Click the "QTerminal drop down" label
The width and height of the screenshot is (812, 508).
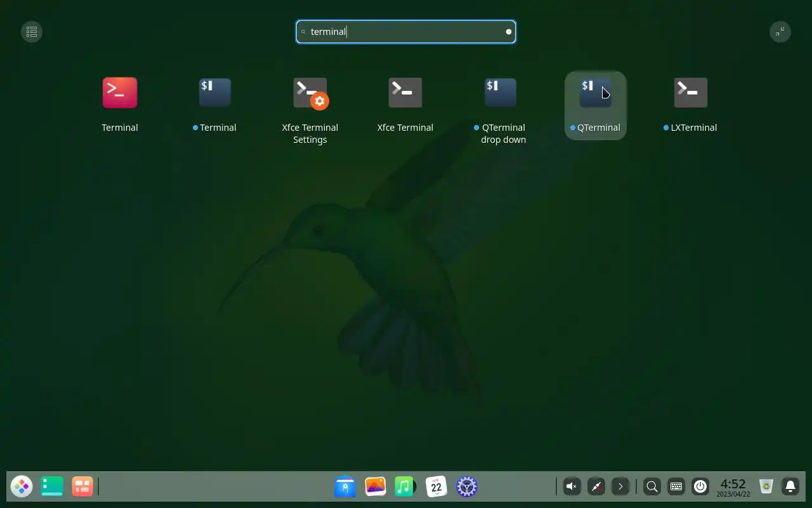click(503, 133)
